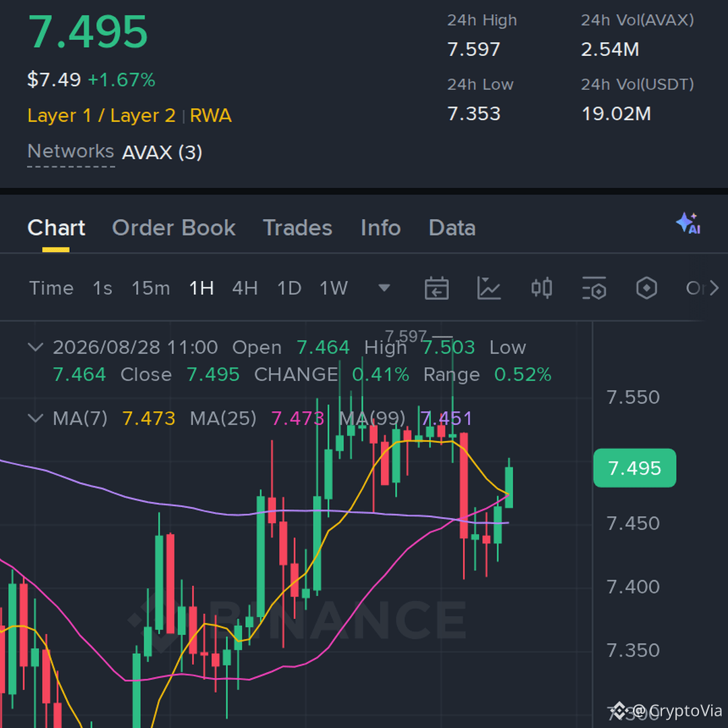Open the chart display settings icon
728x728 pixels.
pos(594,288)
